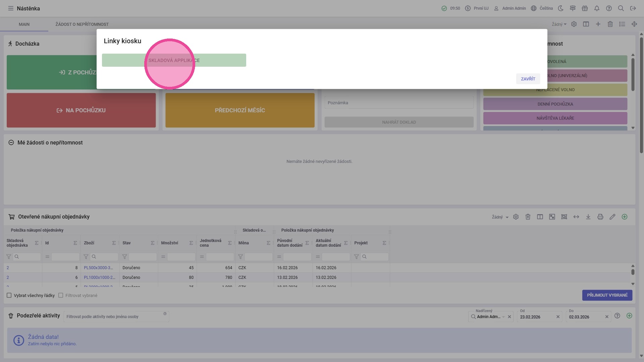Check 'Vybrat všechny řádky' checkbox
Viewport: 644px width, 362px height.
pyautogui.click(x=9, y=295)
